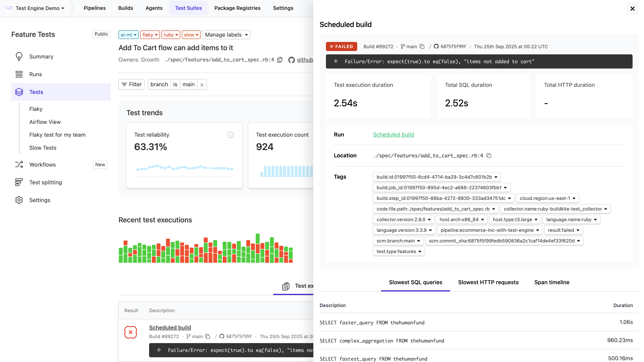
Task: Click the Summary lightbulb icon
Action: click(x=19, y=57)
